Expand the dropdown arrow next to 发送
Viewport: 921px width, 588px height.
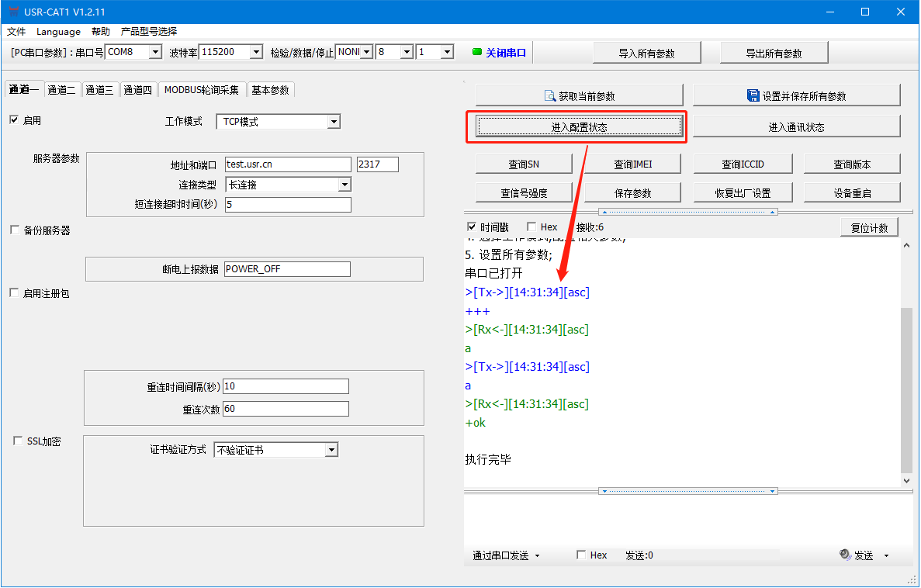[886, 555]
